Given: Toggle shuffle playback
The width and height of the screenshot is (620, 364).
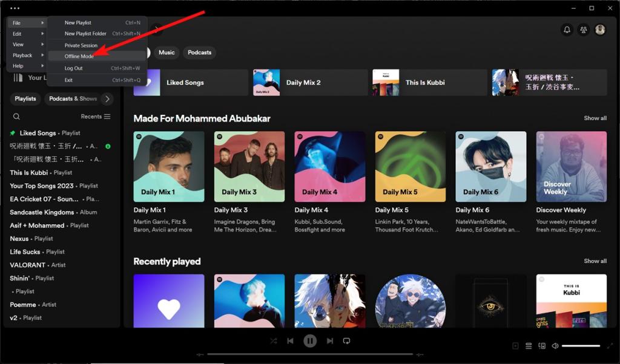Looking at the screenshot, I should click(274, 340).
